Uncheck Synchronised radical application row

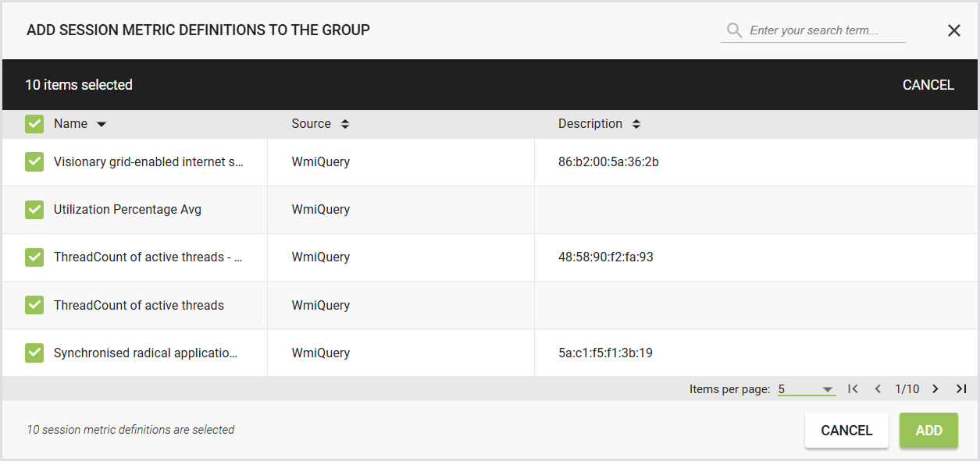pos(34,353)
